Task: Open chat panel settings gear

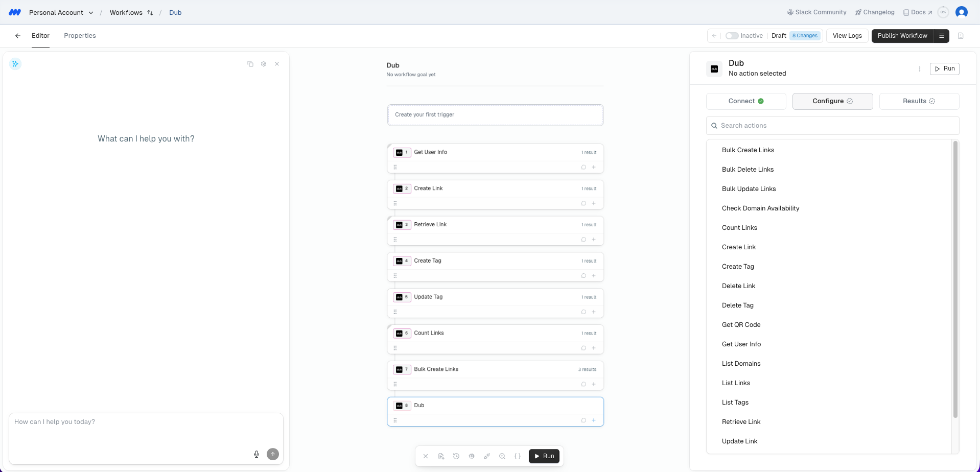Action: point(264,64)
